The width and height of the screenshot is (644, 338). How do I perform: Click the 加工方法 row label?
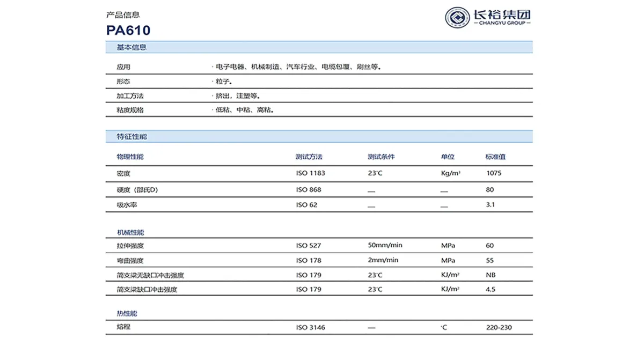[130, 96]
